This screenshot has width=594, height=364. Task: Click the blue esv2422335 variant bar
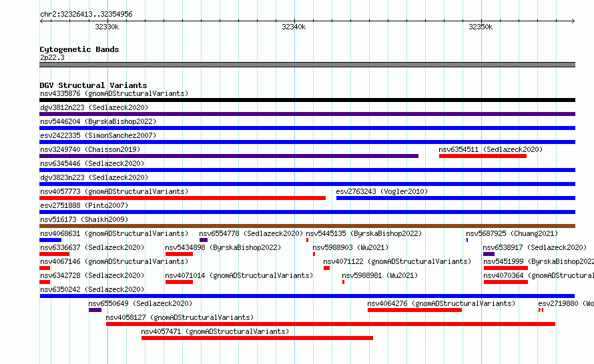tap(307, 142)
